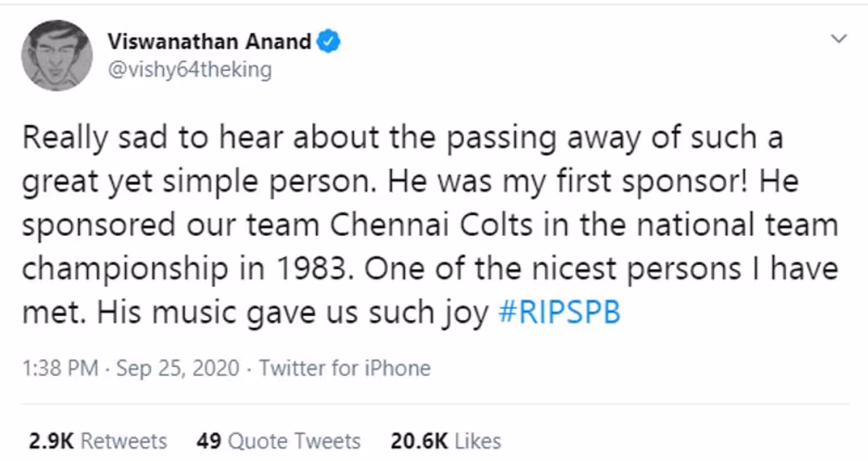View the 49 Quote Tweets list
This screenshot has height=461, width=868.
pos(278,441)
